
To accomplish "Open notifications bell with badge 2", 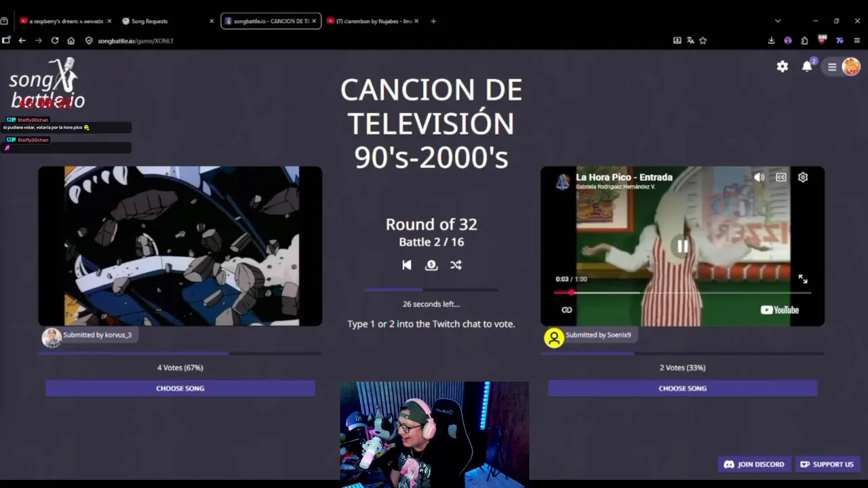I will coord(807,66).
